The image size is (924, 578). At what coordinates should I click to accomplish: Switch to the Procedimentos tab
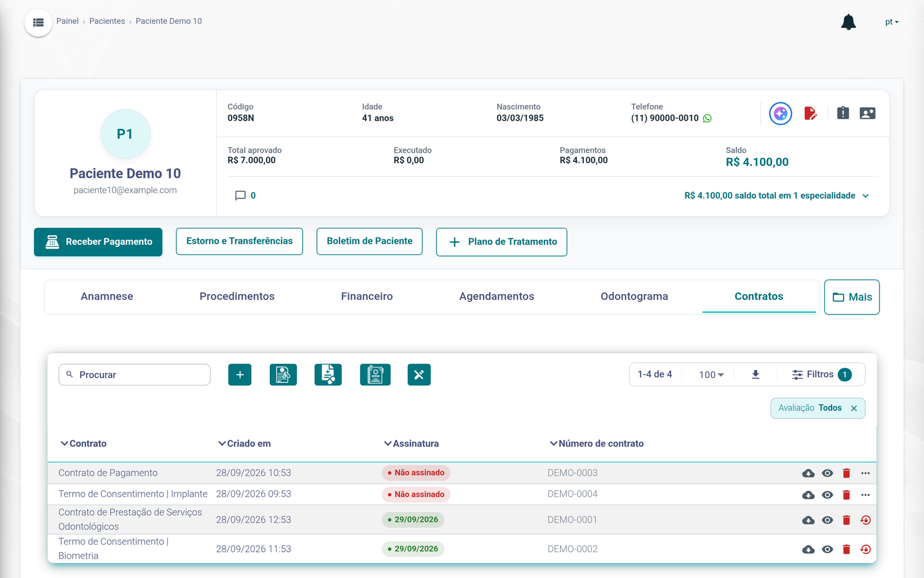[237, 297]
